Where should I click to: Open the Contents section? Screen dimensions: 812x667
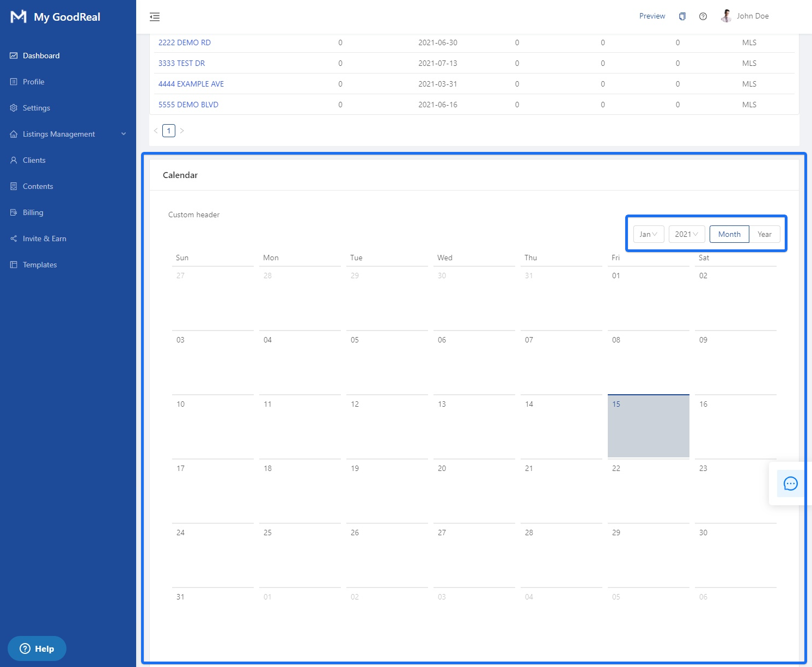tap(38, 186)
